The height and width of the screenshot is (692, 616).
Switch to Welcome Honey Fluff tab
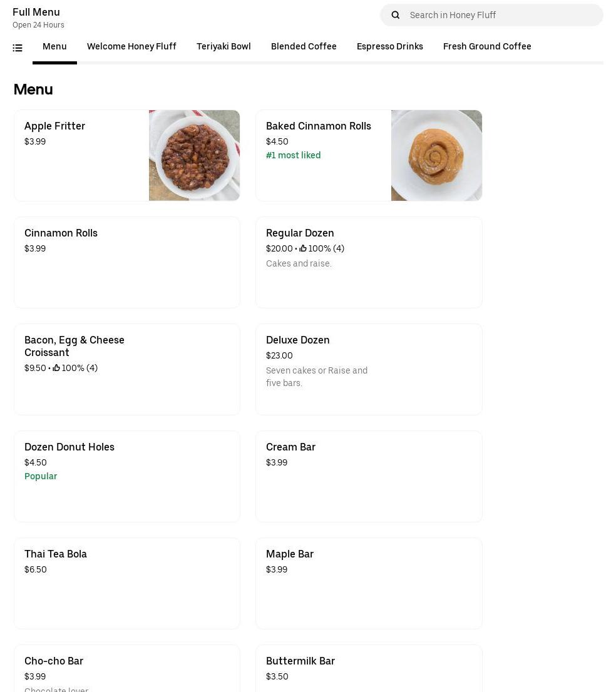click(x=131, y=46)
